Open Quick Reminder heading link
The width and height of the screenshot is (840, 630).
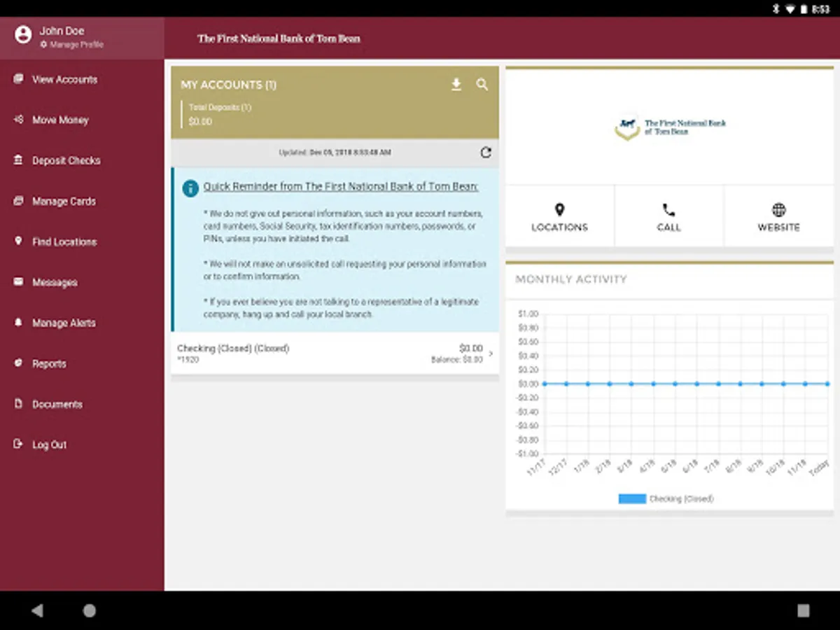(x=341, y=187)
